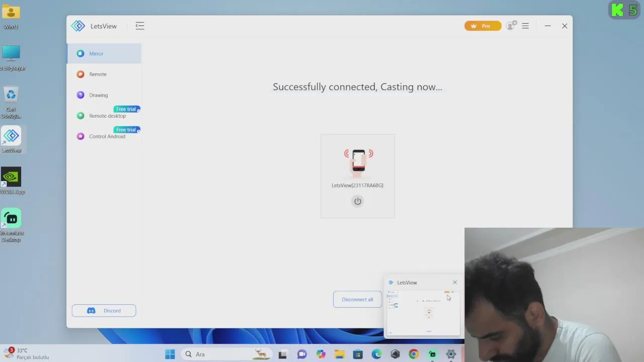Open the hamburger settings menu
Viewport: 644px width, 362px height.
click(525, 26)
